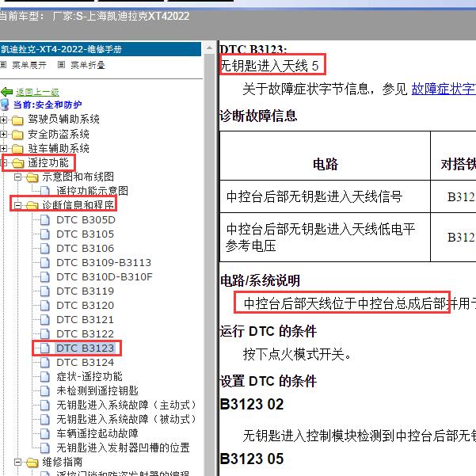Click document icon beside DTC B3105
476x476 pixels.
point(45,234)
